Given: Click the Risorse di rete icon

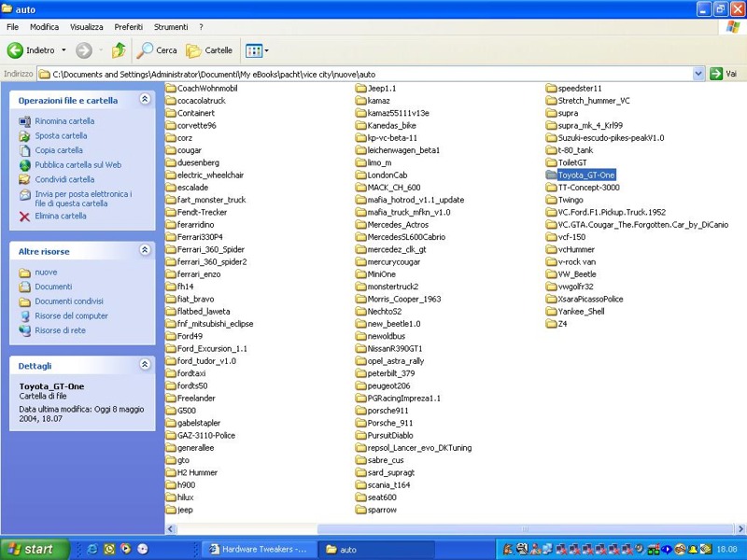Looking at the screenshot, I should 24,330.
